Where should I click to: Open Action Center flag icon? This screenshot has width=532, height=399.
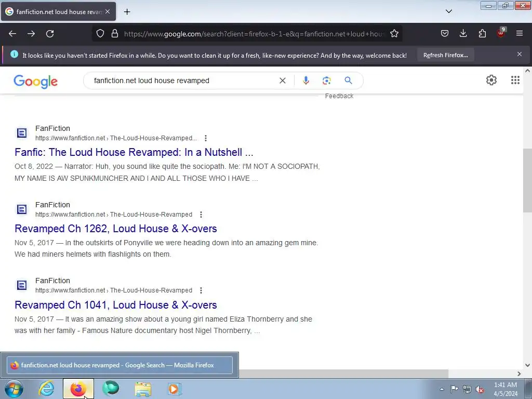(454, 389)
